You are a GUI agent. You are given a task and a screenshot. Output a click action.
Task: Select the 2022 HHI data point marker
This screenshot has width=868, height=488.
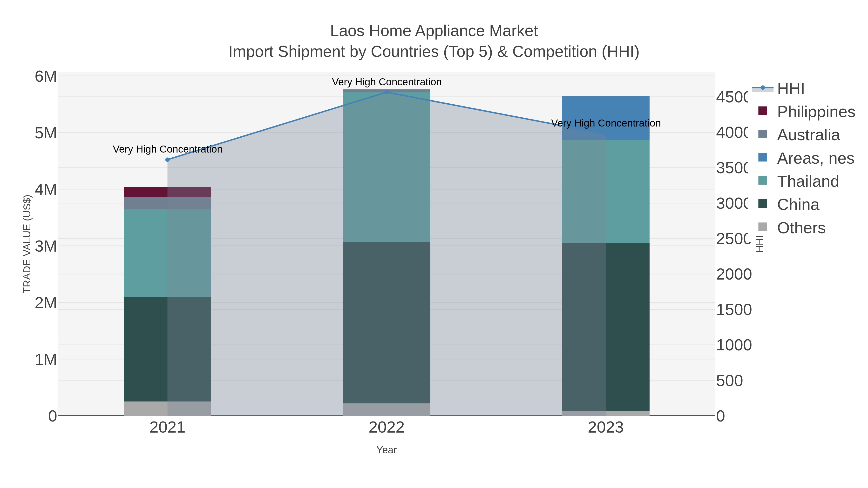click(387, 92)
